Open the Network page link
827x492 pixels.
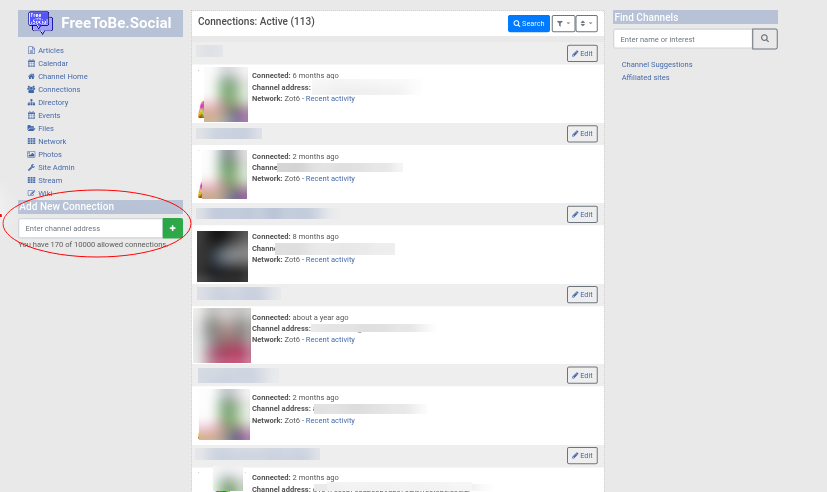(52, 141)
